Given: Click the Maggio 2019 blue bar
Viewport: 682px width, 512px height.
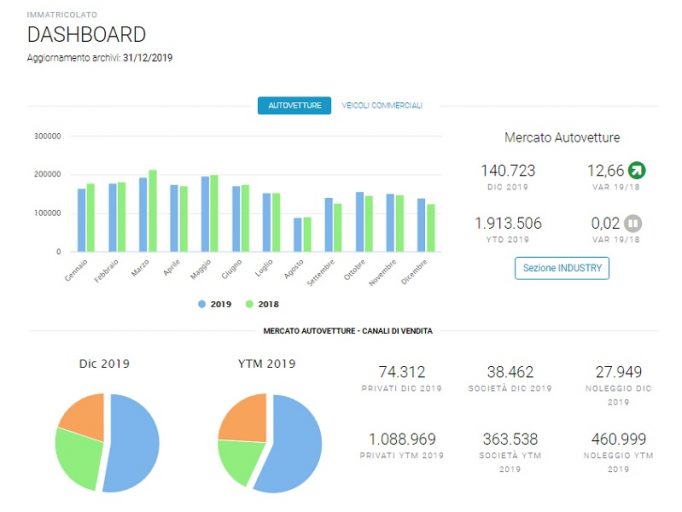Looking at the screenshot, I should click(205, 214).
